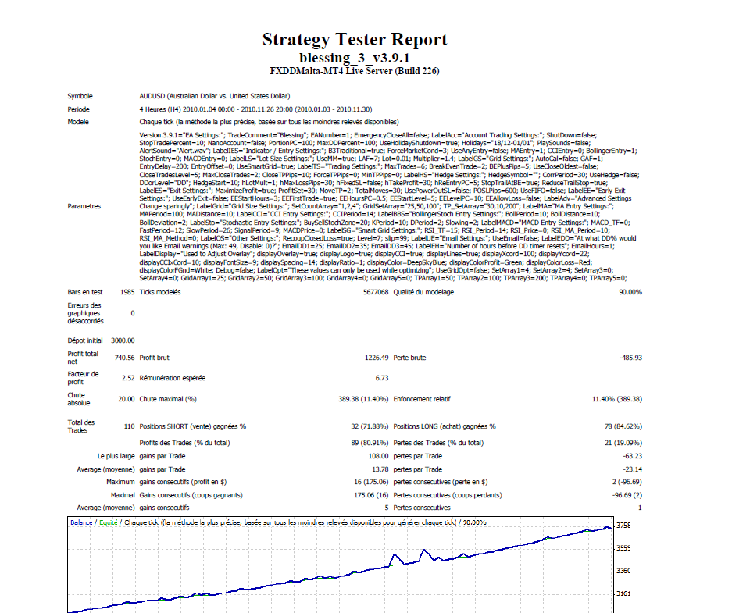Viewport: 750px width, 613px height.
Task: Click the "Dépot initial" label
Action: click(x=85, y=340)
